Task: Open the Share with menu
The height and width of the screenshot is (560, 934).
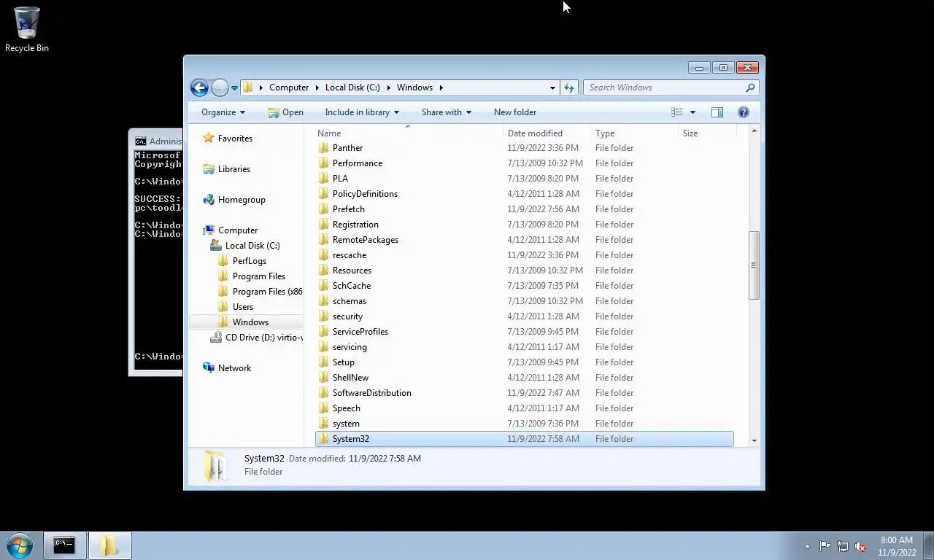Action: (447, 112)
